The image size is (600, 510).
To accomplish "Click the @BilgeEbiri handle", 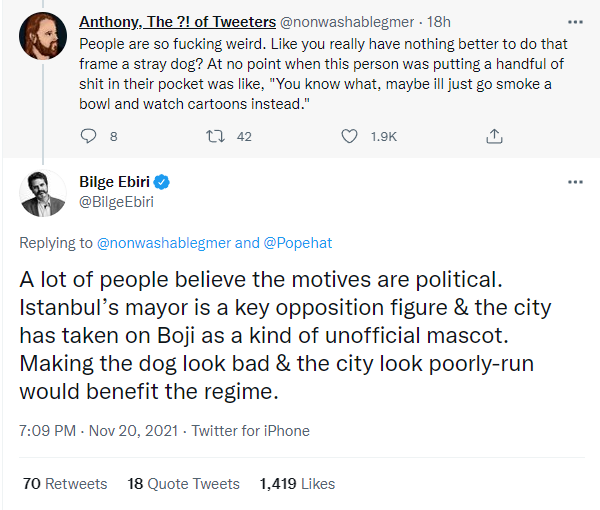I will pos(116,202).
